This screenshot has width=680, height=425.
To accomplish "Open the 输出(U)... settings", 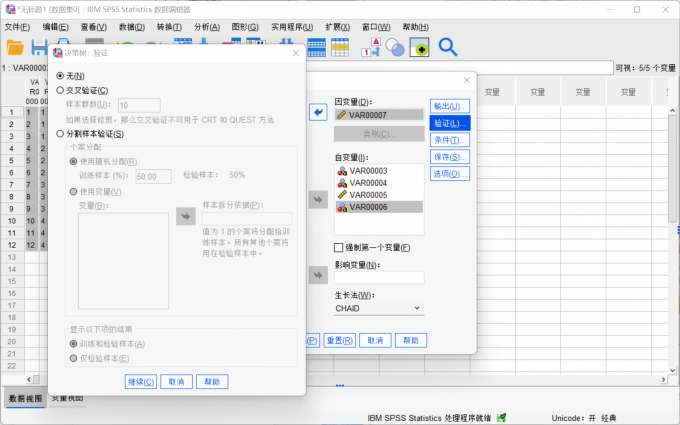I will (450, 106).
